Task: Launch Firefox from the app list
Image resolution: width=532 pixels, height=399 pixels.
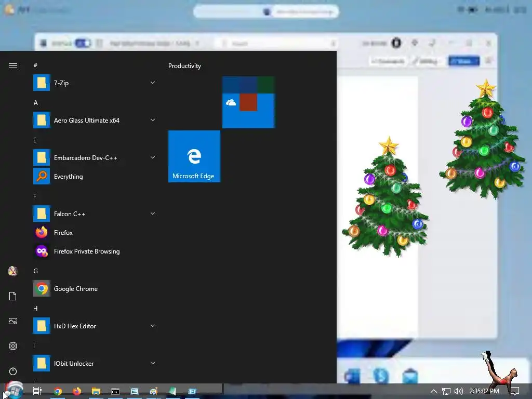Action: (95, 232)
